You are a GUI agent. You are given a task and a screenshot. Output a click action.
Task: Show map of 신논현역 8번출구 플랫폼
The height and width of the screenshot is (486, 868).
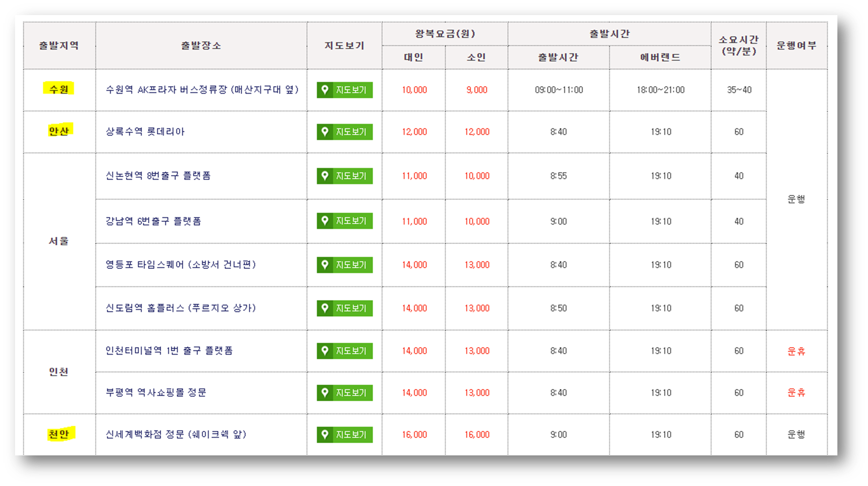point(345,176)
